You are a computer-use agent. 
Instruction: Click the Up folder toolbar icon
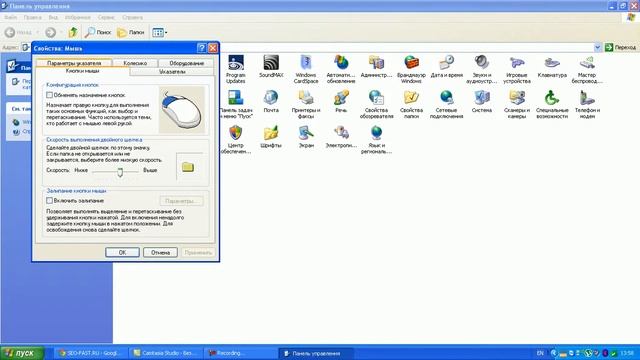[x=73, y=32]
